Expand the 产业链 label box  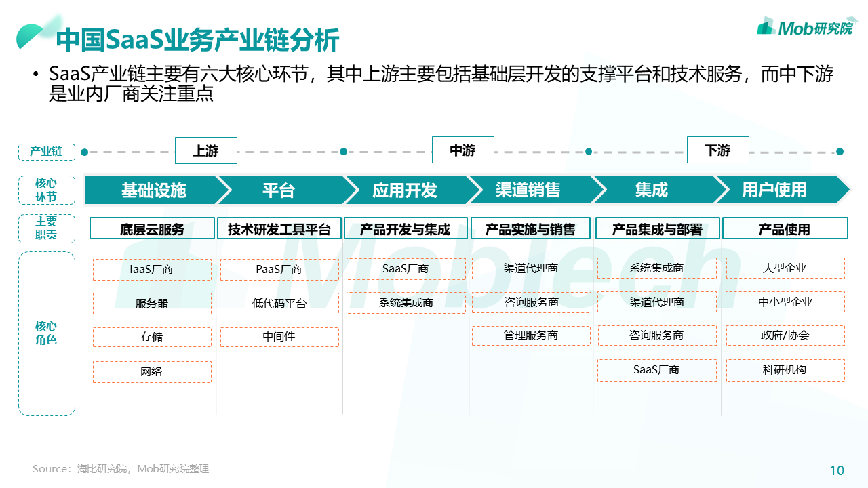(x=46, y=152)
